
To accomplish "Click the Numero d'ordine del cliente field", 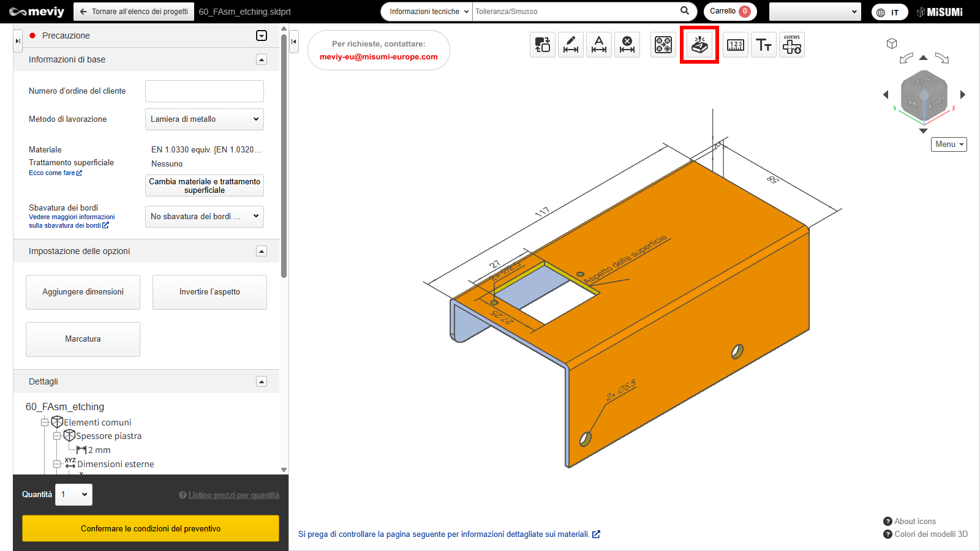I will pyautogui.click(x=205, y=91).
